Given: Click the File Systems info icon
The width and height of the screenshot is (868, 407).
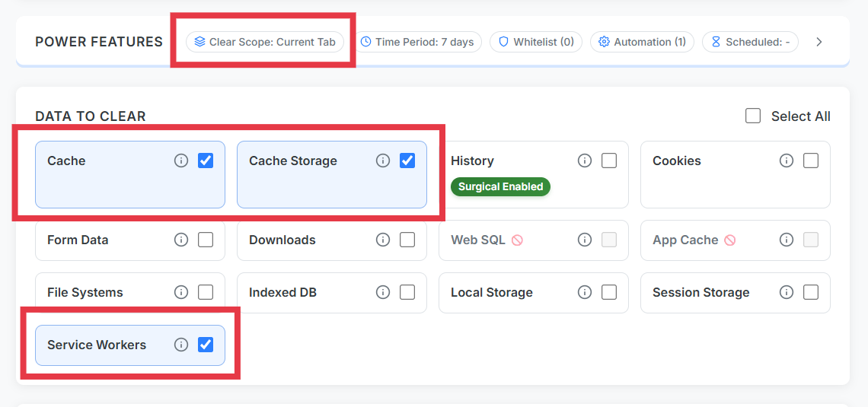Looking at the screenshot, I should point(181,293).
